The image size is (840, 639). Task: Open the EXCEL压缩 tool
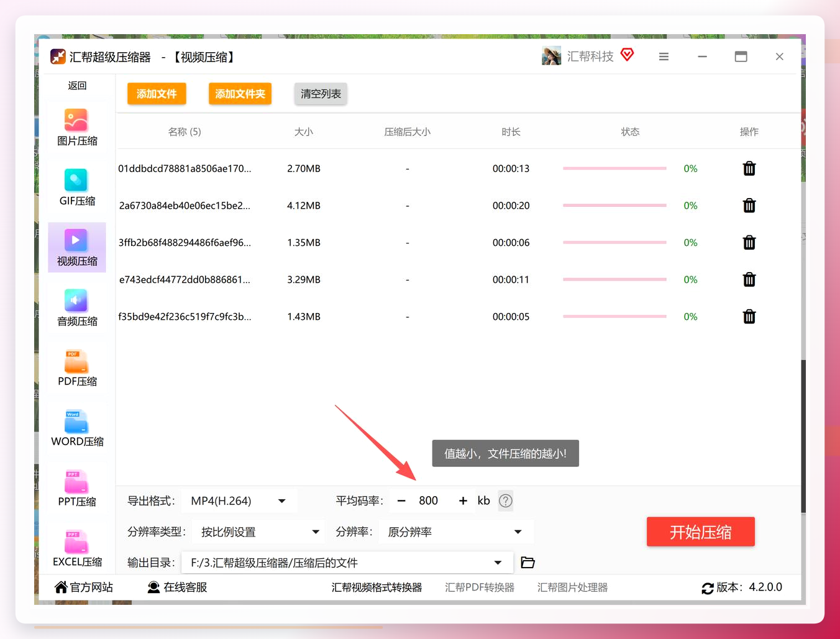click(77, 549)
